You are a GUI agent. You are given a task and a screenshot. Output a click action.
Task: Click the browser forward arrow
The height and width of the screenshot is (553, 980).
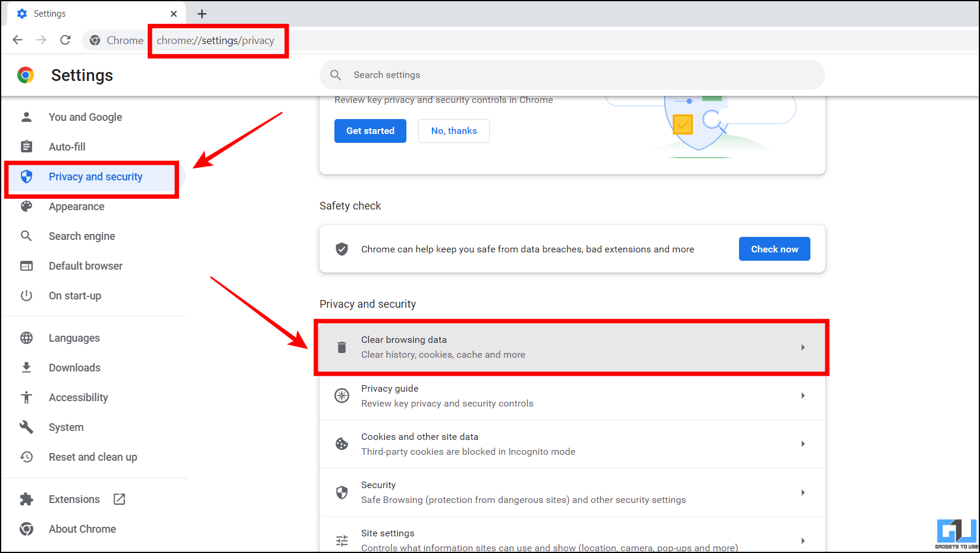tap(41, 40)
